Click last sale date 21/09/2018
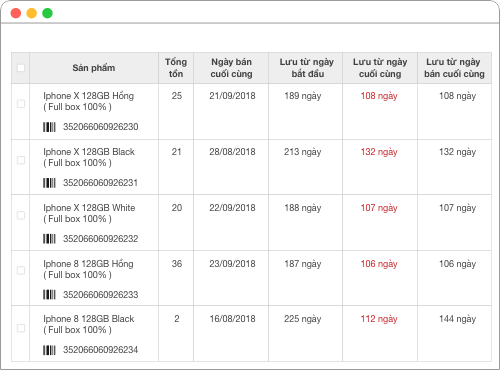This screenshot has height=370, width=500. 232,96
